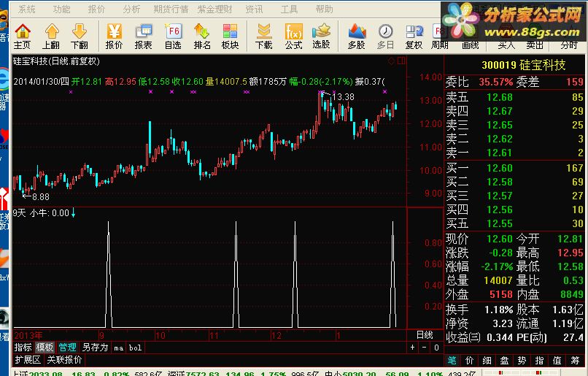Open the 分析 menu
The height and width of the screenshot is (376, 588).
coord(131,9)
